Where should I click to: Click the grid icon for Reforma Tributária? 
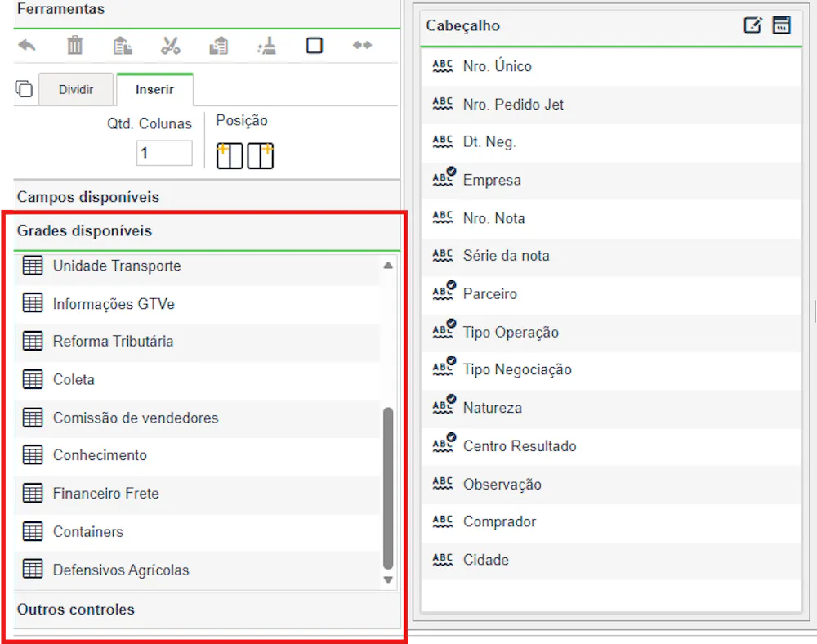[x=33, y=342]
